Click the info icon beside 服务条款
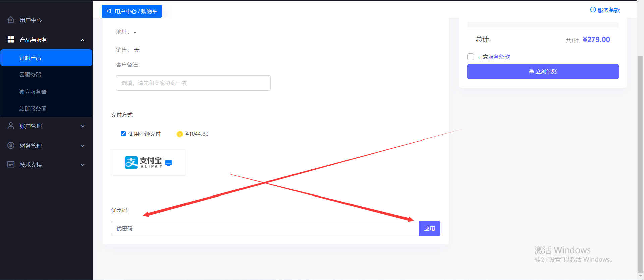The height and width of the screenshot is (280, 644). coord(593,10)
